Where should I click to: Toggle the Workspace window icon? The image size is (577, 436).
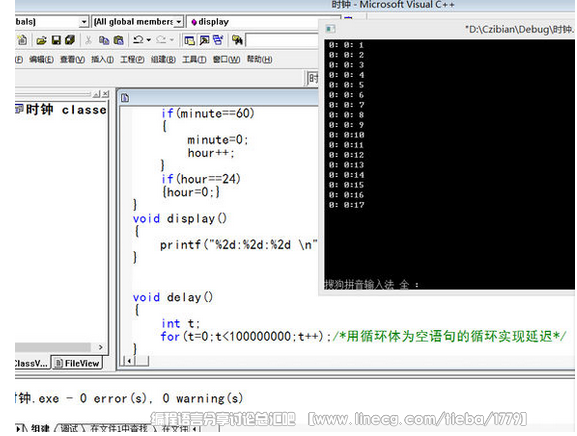tap(189, 40)
